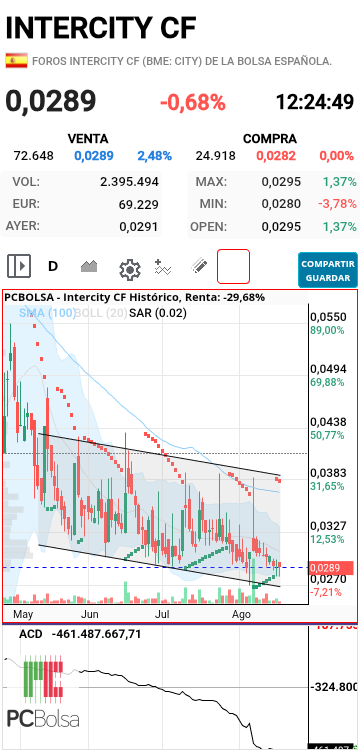Image resolution: width=360 pixels, height=750 pixels.
Task: Toggle the SAR (0.02) indicator label
Action: (158, 313)
